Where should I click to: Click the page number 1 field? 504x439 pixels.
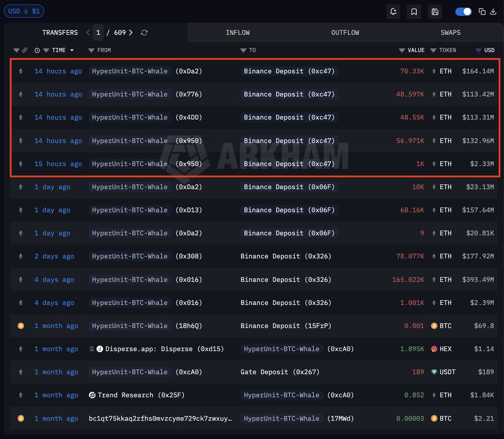pyautogui.click(x=98, y=32)
